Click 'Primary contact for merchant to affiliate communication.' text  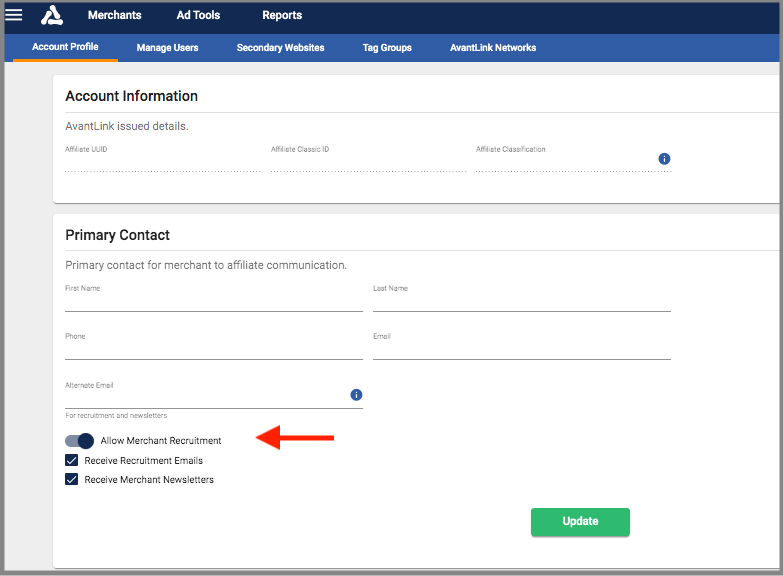206,265
